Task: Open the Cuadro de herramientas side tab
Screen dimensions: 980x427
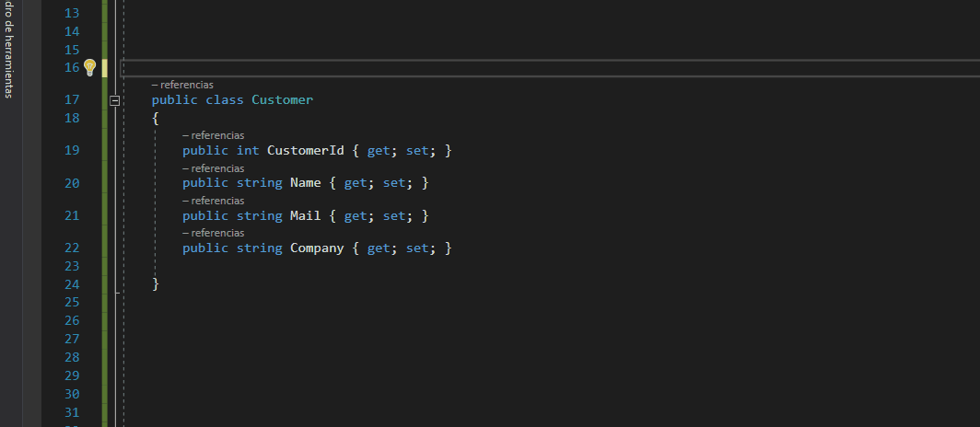Action: [8, 50]
